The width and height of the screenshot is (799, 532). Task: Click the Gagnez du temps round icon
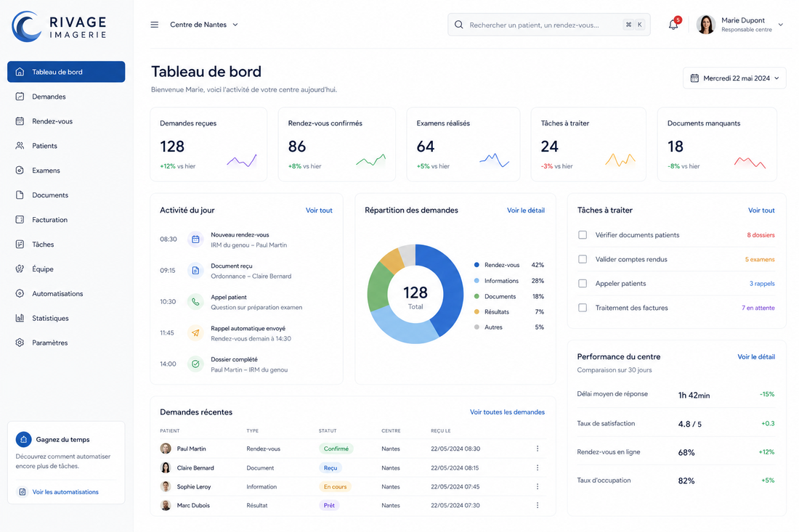[x=23, y=439]
